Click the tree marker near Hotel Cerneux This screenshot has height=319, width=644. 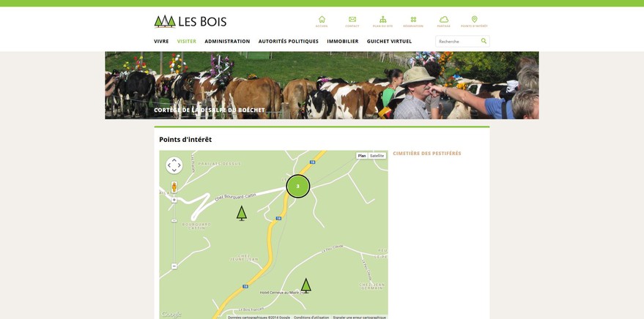[306, 286]
